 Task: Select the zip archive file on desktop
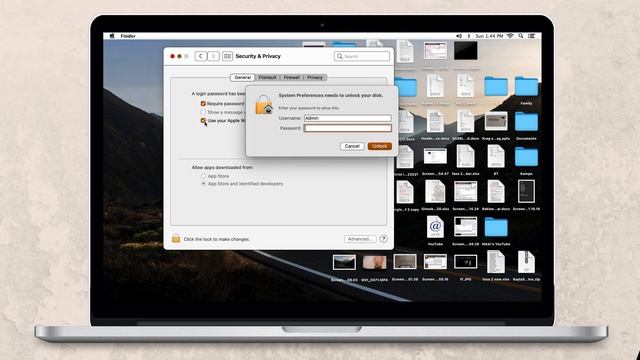526,262
